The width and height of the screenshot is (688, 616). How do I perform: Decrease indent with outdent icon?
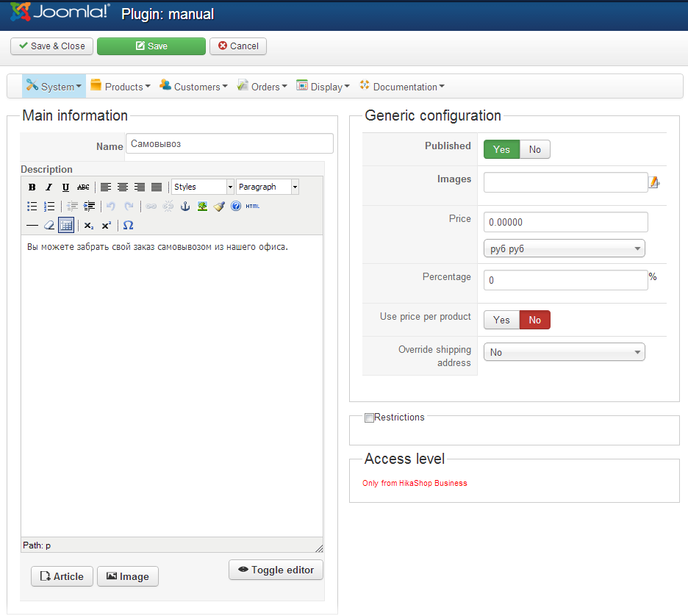pyautogui.click(x=72, y=207)
